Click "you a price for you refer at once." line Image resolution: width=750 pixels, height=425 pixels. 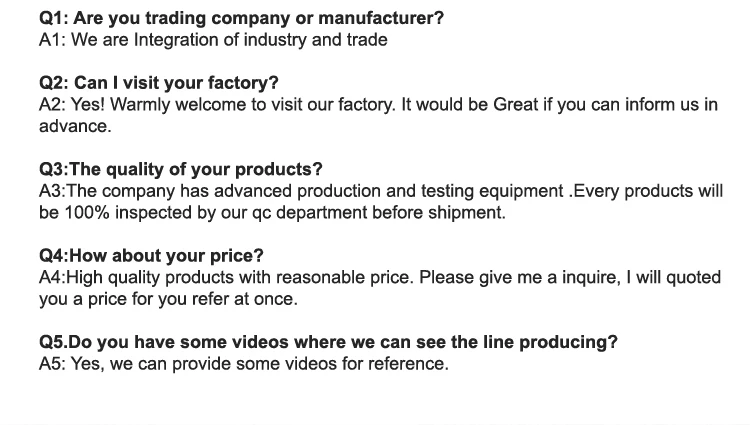coord(168,298)
